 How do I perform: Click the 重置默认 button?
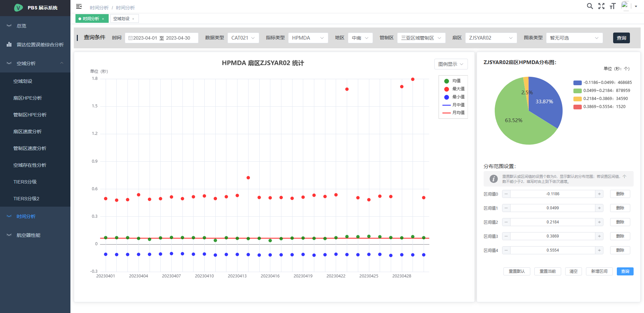517,271
